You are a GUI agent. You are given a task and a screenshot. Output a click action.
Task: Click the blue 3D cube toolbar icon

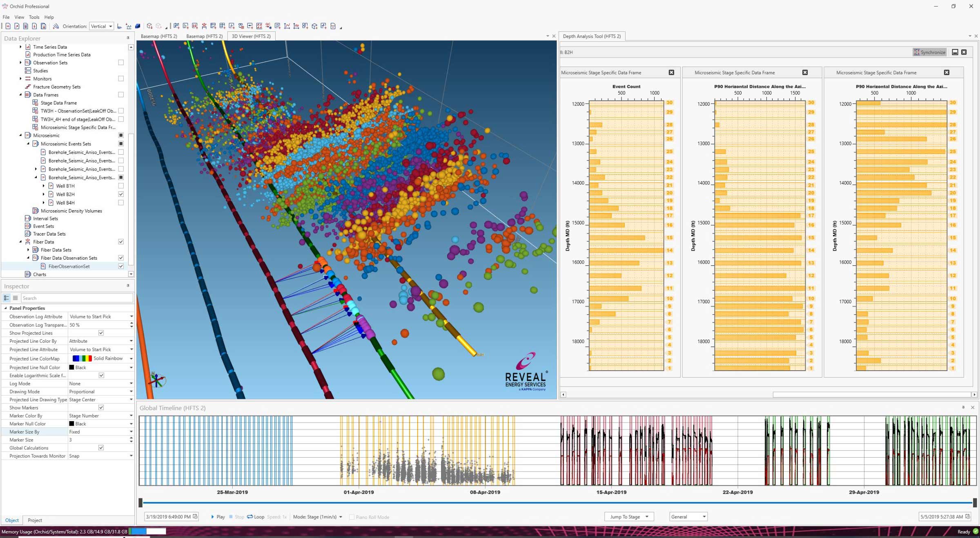tap(138, 26)
